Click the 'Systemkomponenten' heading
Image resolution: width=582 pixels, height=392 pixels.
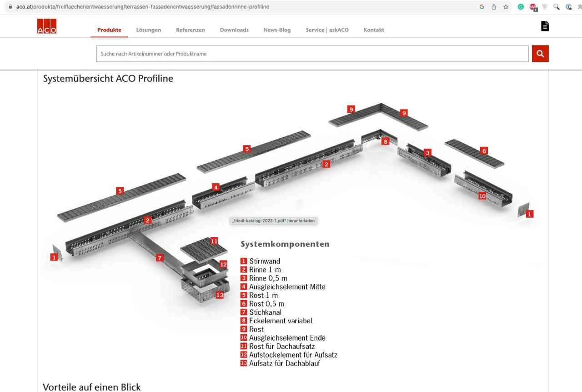coord(285,245)
